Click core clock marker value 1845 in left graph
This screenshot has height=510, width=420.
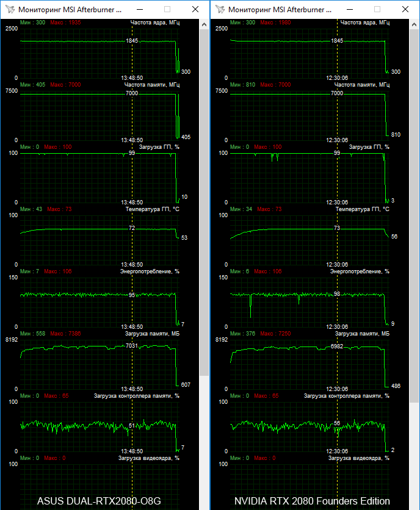point(132,41)
